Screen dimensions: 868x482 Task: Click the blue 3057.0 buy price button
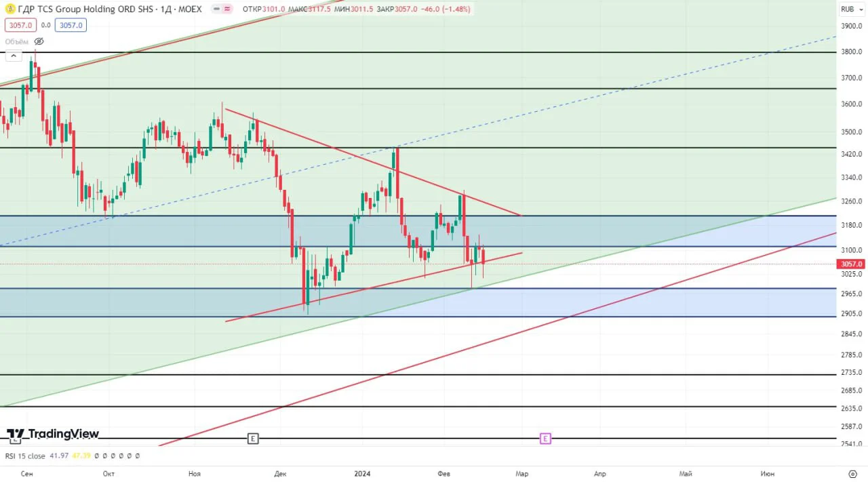[x=71, y=25]
